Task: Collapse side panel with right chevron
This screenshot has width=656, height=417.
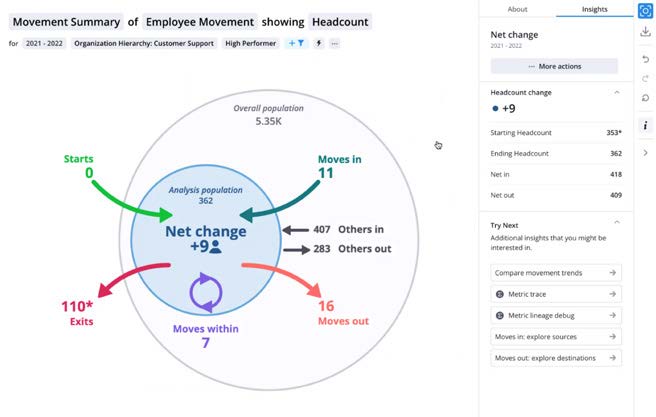Action: pos(645,153)
